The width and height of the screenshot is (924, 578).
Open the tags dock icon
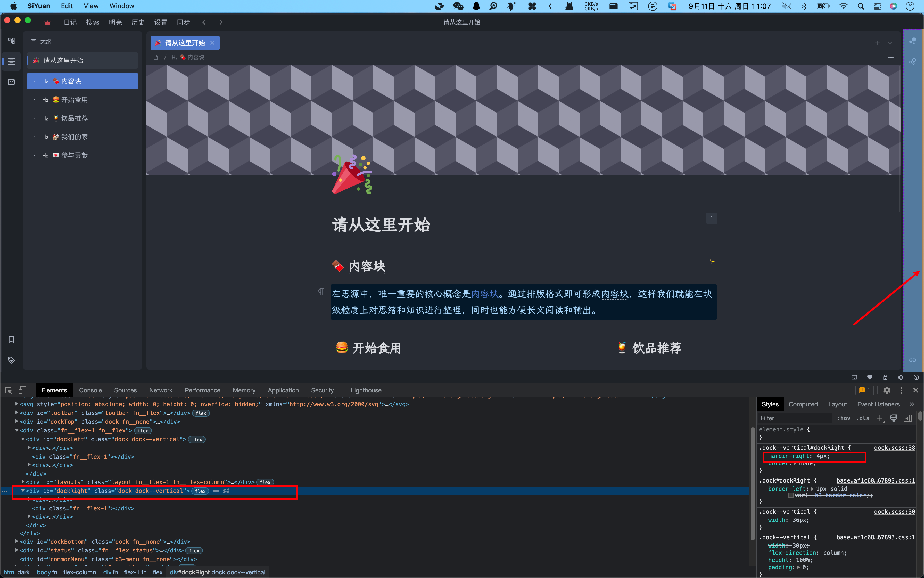[x=11, y=360]
